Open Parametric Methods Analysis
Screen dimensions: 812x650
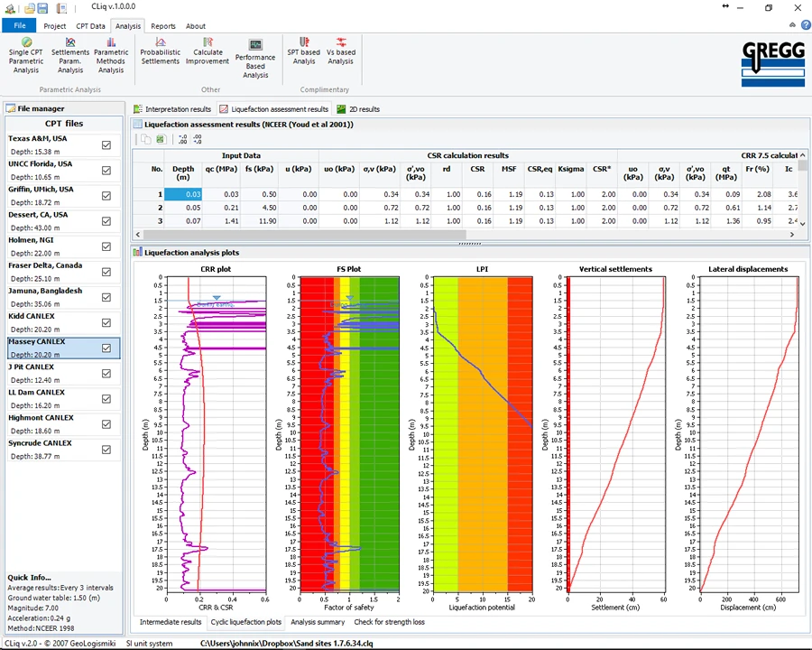coord(111,55)
